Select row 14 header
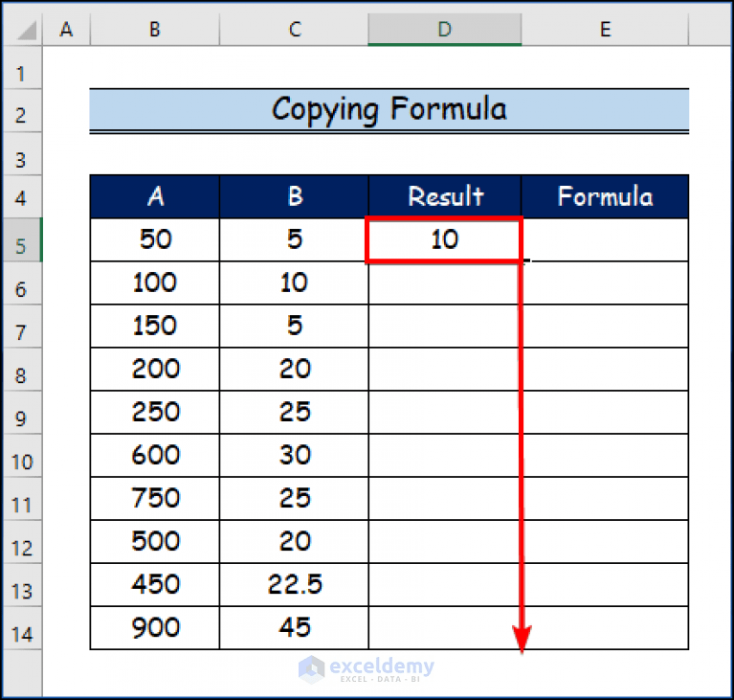Image resolution: width=734 pixels, height=700 pixels. (22, 628)
